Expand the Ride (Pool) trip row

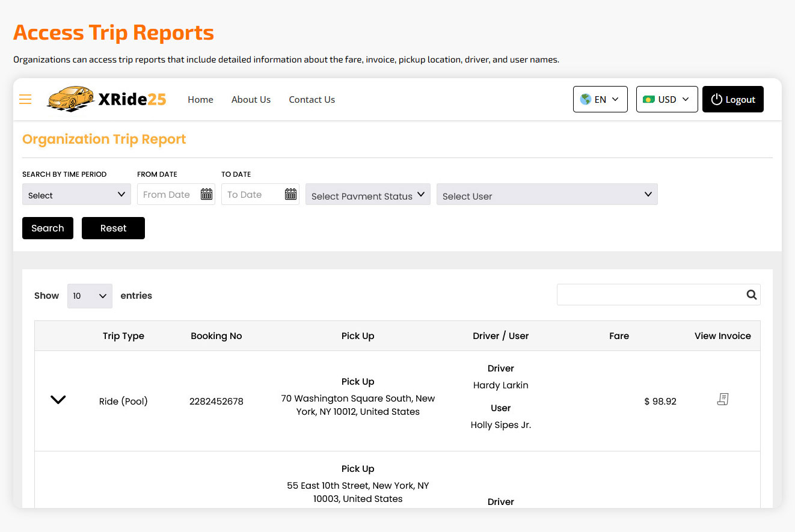point(58,400)
